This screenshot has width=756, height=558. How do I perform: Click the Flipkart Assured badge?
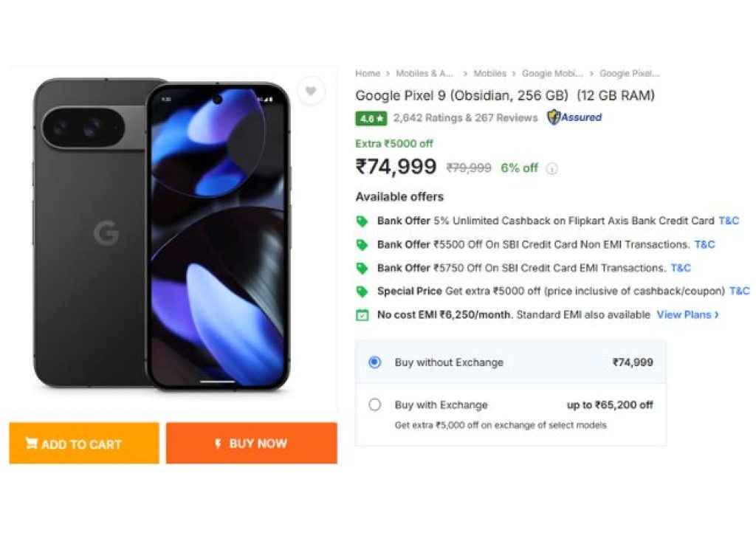574,117
